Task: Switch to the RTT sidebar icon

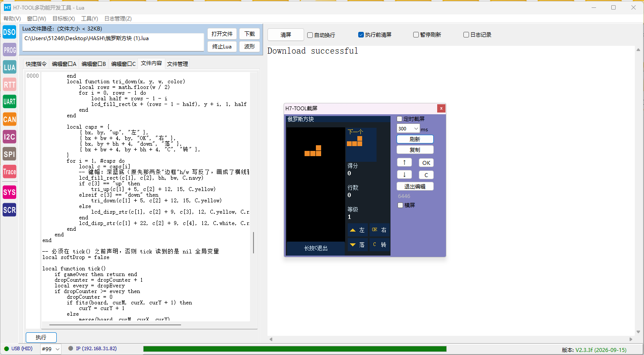Action: [10, 85]
